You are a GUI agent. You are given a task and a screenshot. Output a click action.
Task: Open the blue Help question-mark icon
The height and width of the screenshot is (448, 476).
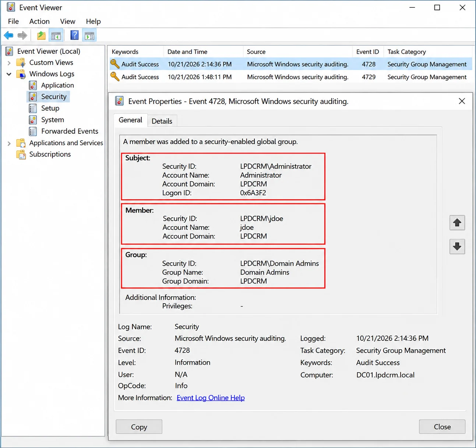click(x=74, y=35)
